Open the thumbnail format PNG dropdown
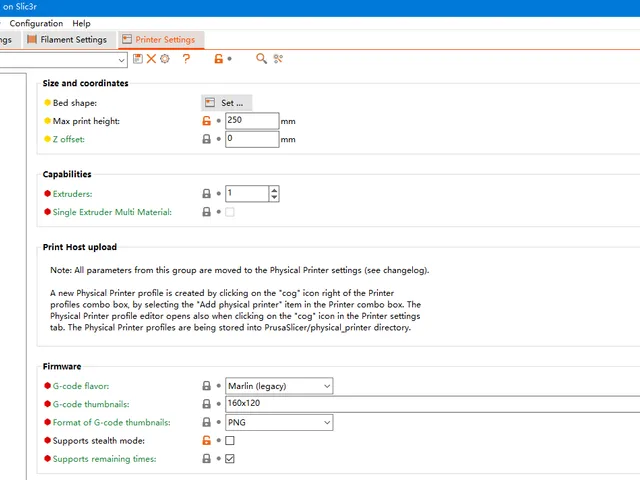 (279, 422)
